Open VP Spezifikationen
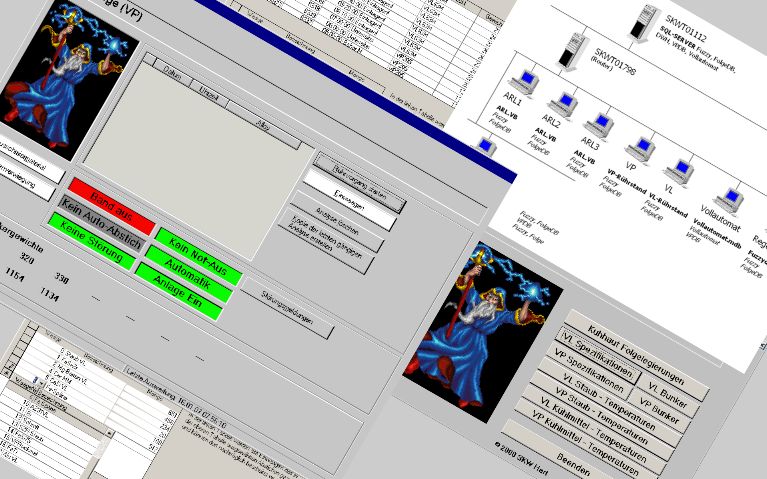 click(x=587, y=374)
